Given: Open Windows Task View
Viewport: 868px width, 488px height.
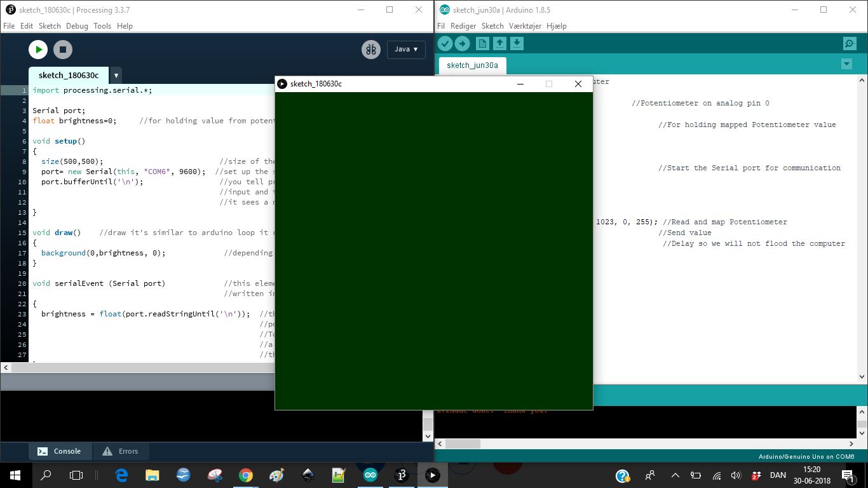Looking at the screenshot, I should (76, 475).
